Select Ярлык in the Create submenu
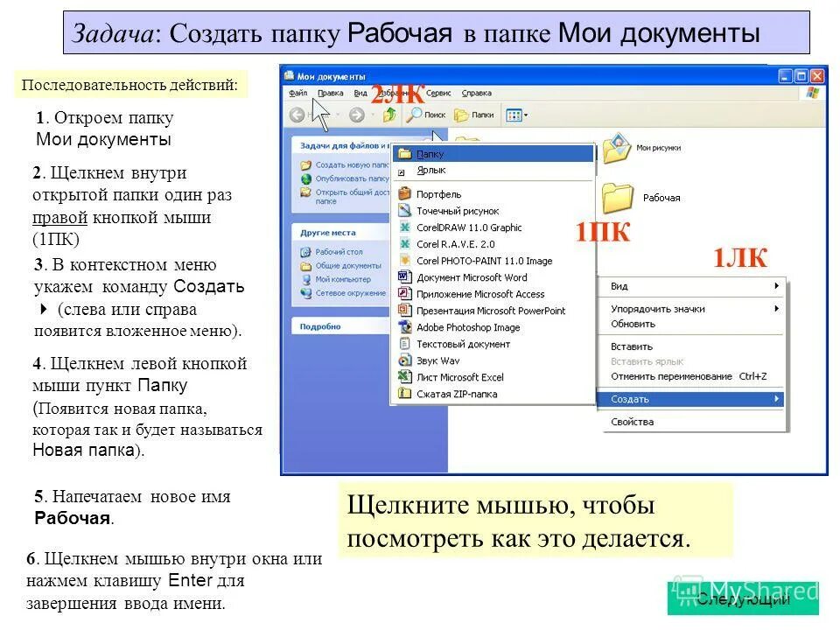The width and height of the screenshot is (840, 630). tap(493, 171)
